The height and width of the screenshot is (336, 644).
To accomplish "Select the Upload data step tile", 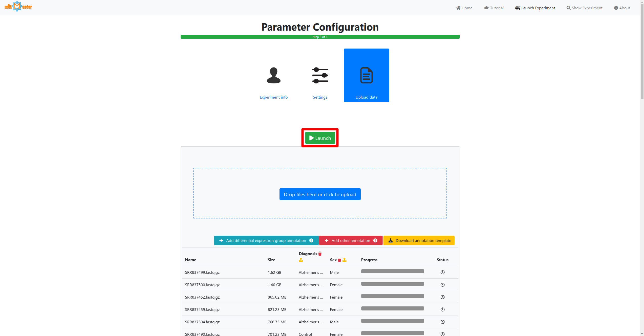I will coord(366,75).
